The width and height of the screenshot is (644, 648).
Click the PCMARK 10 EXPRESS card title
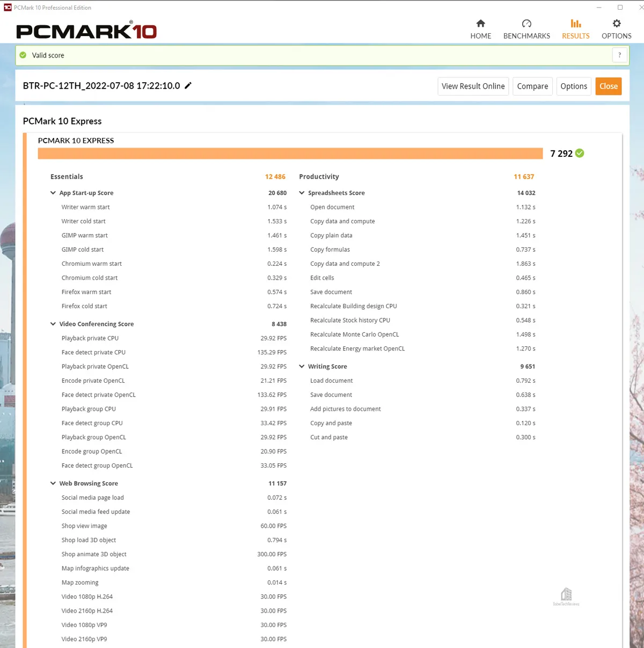pyautogui.click(x=76, y=141)
